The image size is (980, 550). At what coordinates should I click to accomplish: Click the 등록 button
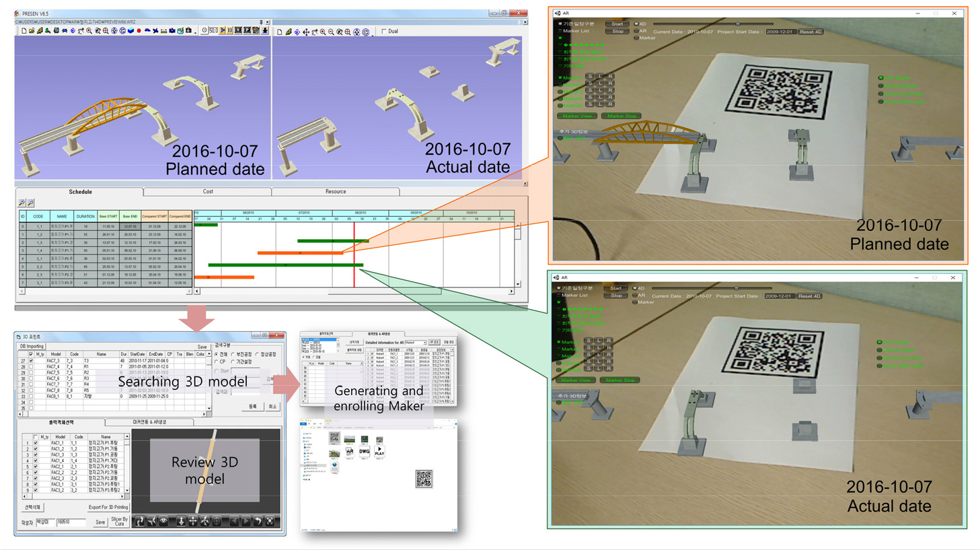[x=253, y=407]
